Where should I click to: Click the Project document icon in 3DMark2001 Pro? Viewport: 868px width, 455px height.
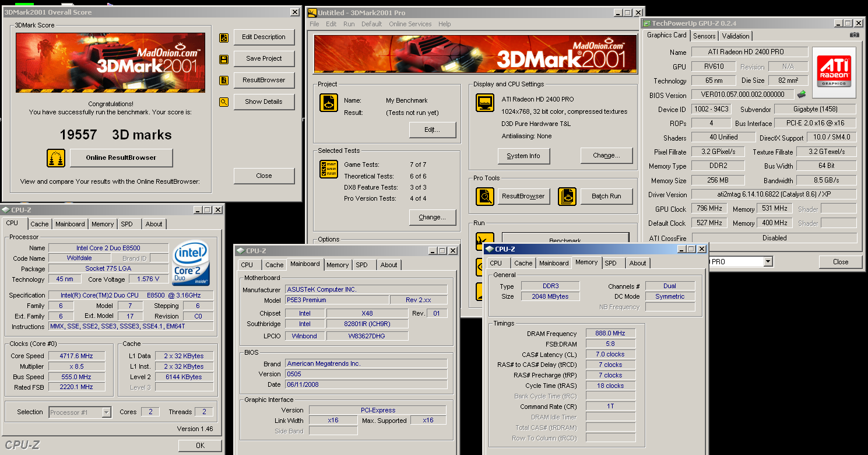pos(329,103)
